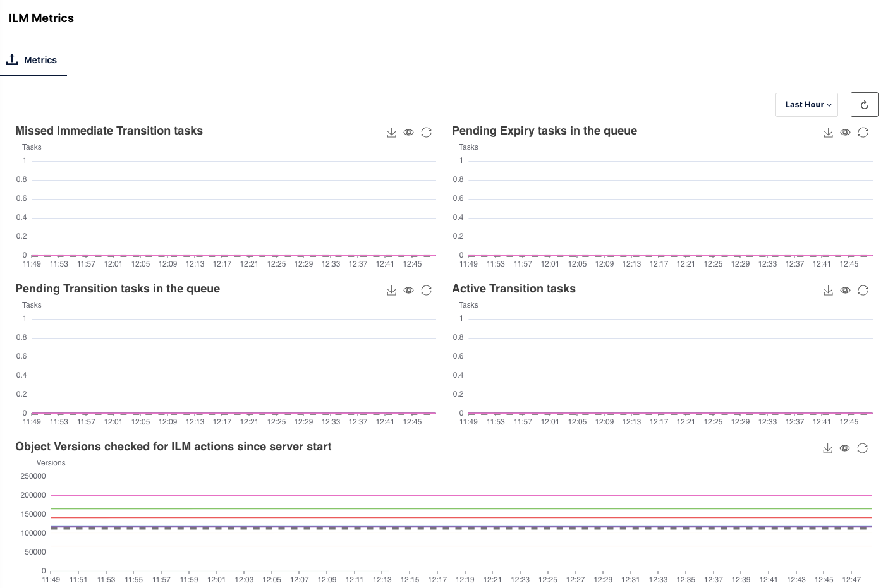Open the Last Hour time range dropdown
The width and height of the screenshot is (888, 588).
(806, 105)
